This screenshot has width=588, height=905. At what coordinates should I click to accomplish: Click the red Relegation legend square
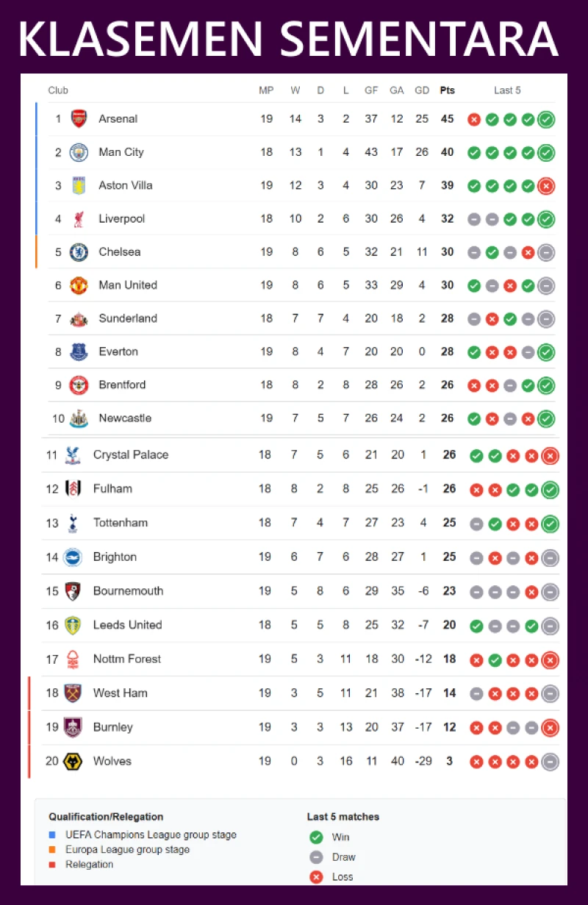tap(52, 865)
